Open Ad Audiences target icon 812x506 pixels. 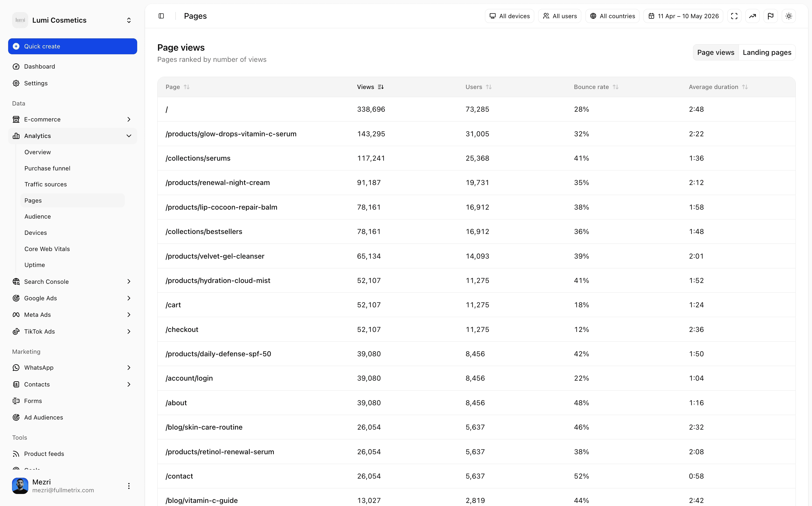pos(16,417)
